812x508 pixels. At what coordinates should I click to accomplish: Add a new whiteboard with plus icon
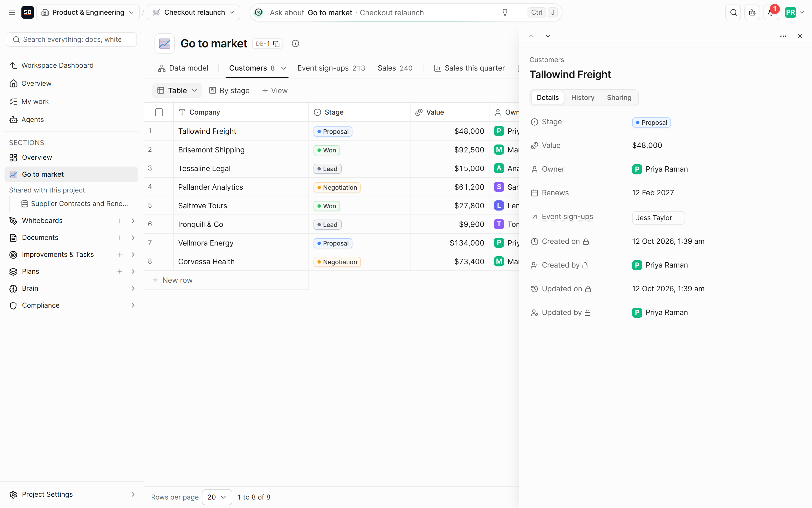(x=120, y=221)
